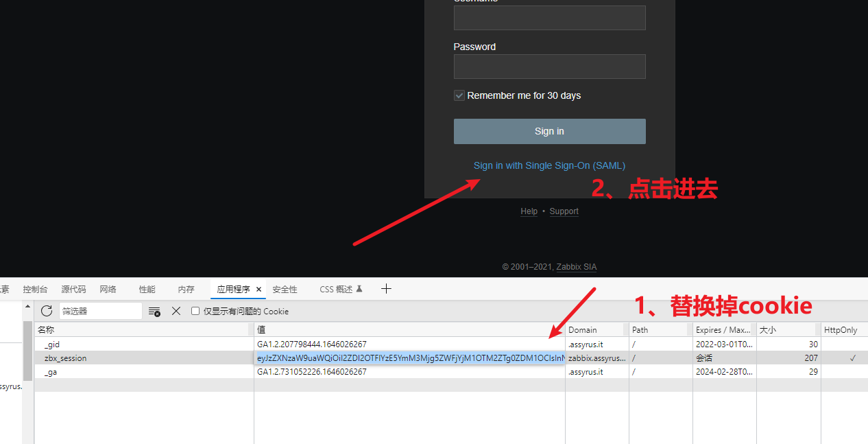Switch to the 性能 tab

click(x=147, y=290)
